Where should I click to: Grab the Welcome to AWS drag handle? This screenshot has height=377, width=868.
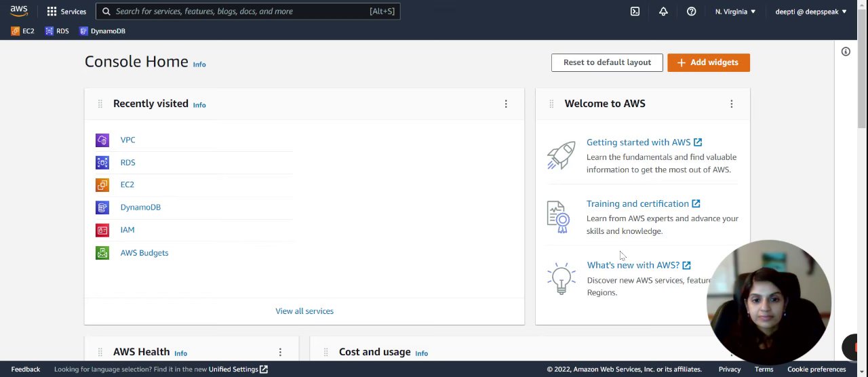pyautogui.click(x=551, y=104)
